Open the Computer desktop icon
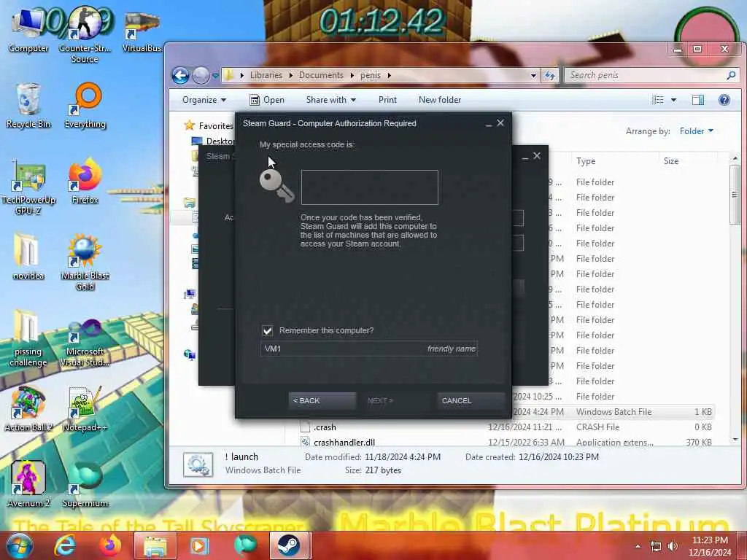Viewport: 747px width, 560px height. click(x=28, y=31)
